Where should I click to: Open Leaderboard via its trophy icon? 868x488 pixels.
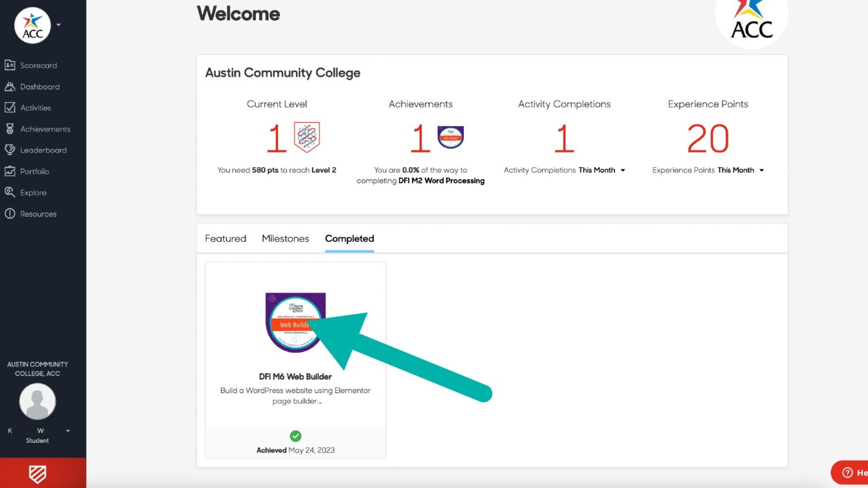(10, 150)
